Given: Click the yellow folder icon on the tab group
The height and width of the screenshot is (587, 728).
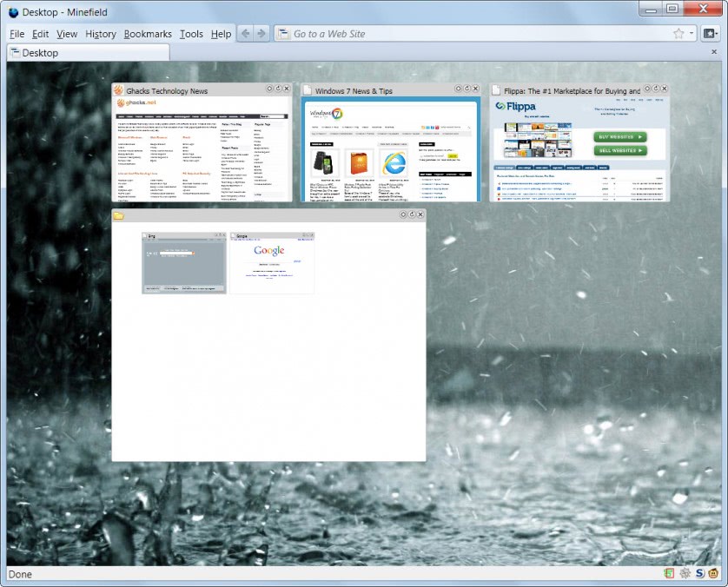Looking at the screenshot, I should 119,215.
